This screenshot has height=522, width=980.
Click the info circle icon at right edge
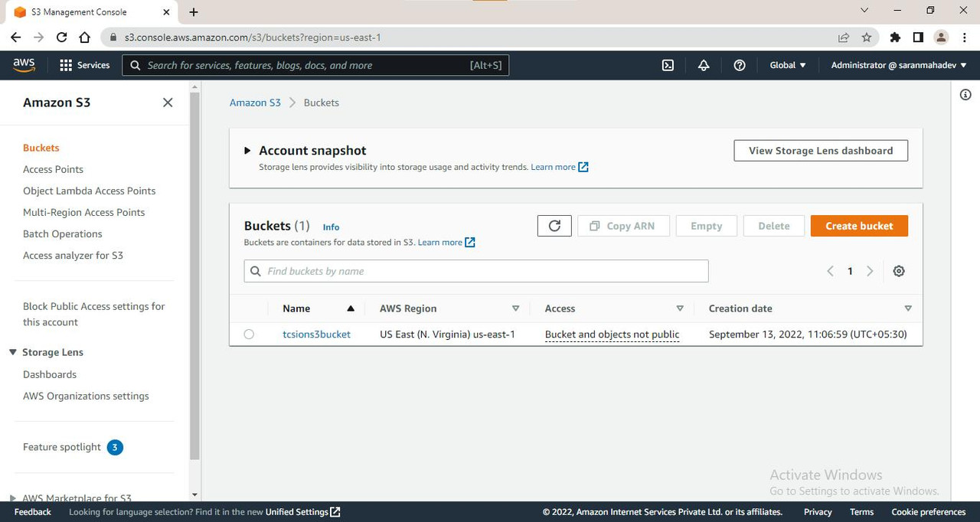[x=965, y=94]
